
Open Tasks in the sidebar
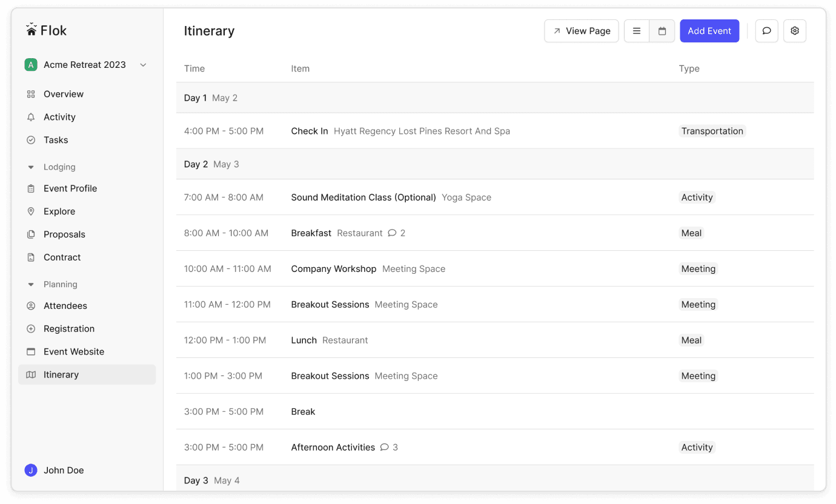click(x=56, y=140)
